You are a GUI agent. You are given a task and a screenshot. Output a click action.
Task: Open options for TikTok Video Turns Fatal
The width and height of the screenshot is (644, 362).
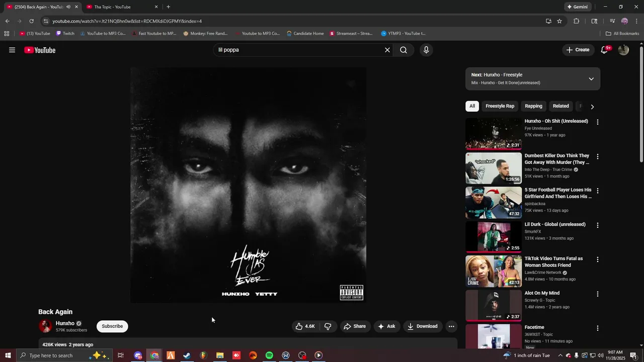tap(598, 259)
